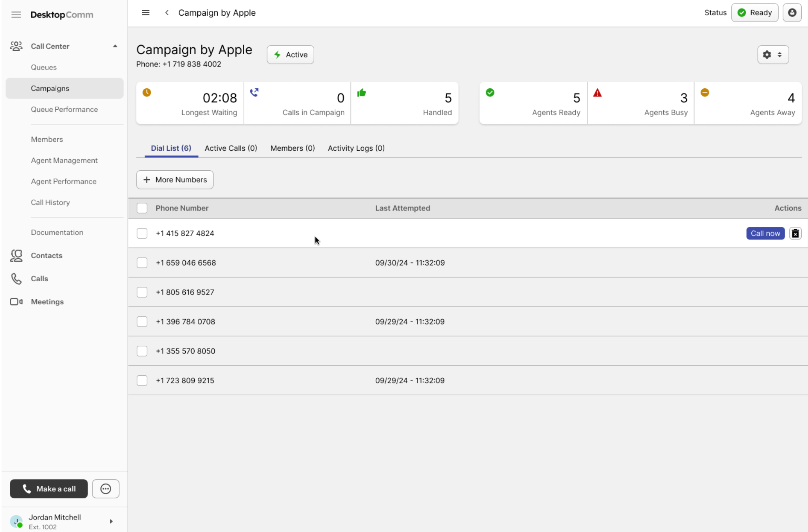Open Contacts in the sidebar

click(47, 255)
